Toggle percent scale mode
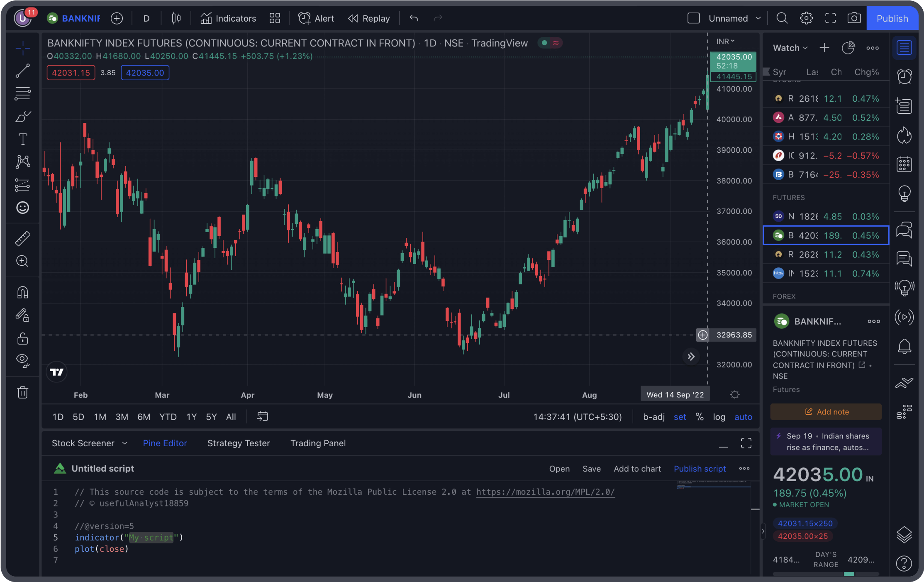924x582 pixels. [x=700, y=417]
